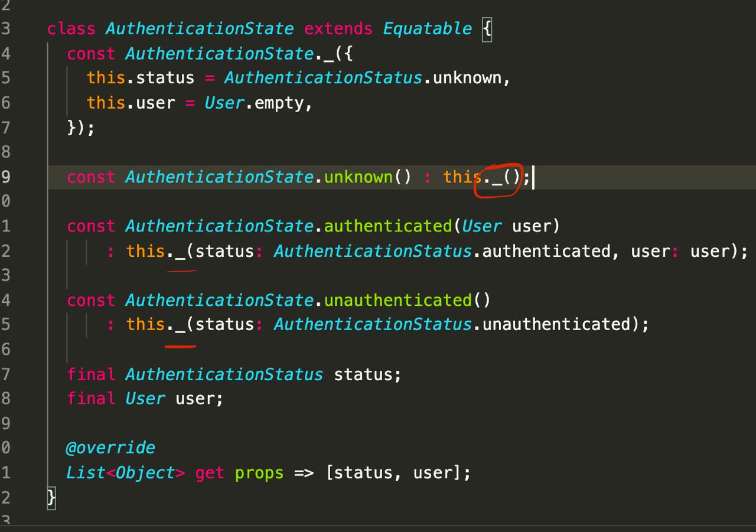Click the closing brace of the class

pos(51,497)
